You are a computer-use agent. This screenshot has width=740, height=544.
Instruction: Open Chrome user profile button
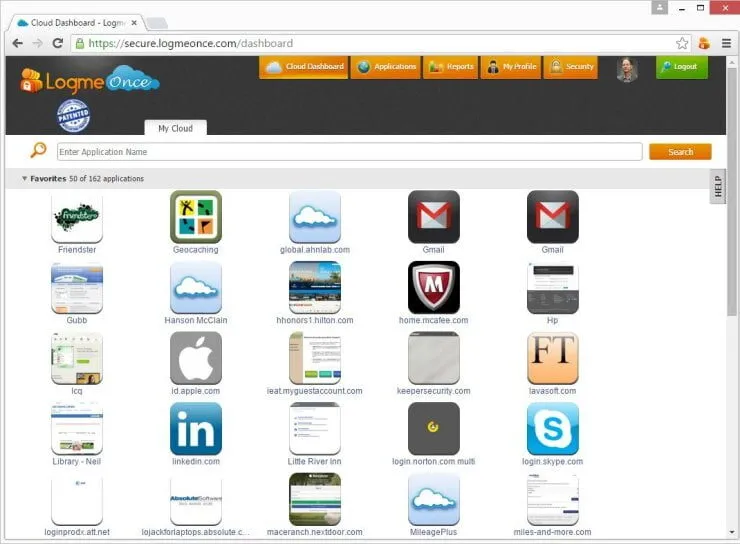tap(659, 8)
